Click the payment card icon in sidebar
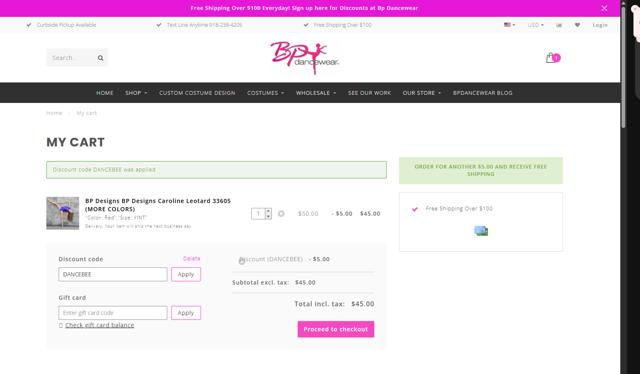 coord(481,231)
